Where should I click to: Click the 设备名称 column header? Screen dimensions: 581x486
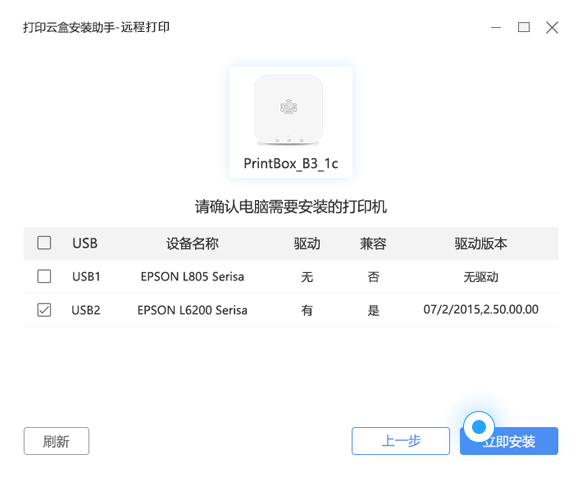192,243
